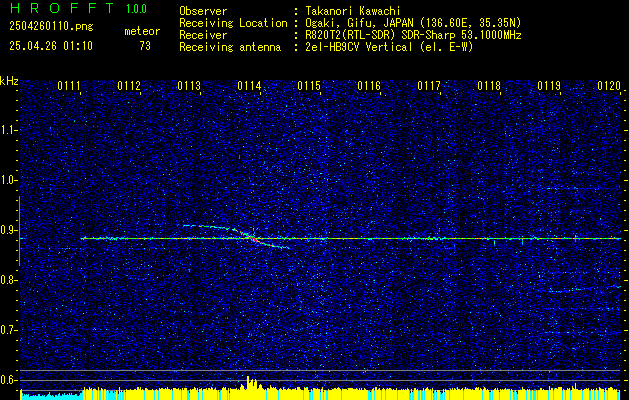This screenshot has height=400, width=629.
Task: Click the R820T2(RTL-SDR) SDR-Sharp 53.1000MHz text
Action: pos(413,35)
